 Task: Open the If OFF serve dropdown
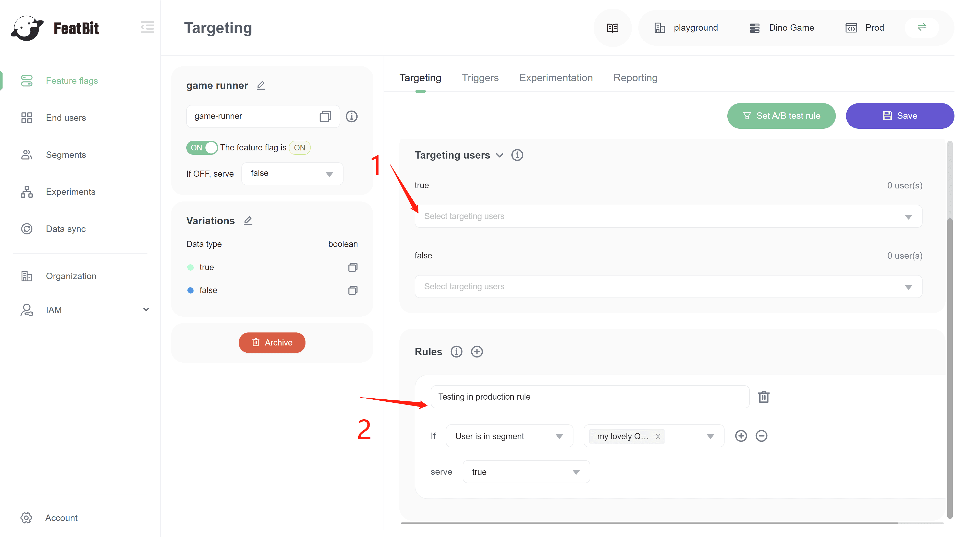point(292,174)
